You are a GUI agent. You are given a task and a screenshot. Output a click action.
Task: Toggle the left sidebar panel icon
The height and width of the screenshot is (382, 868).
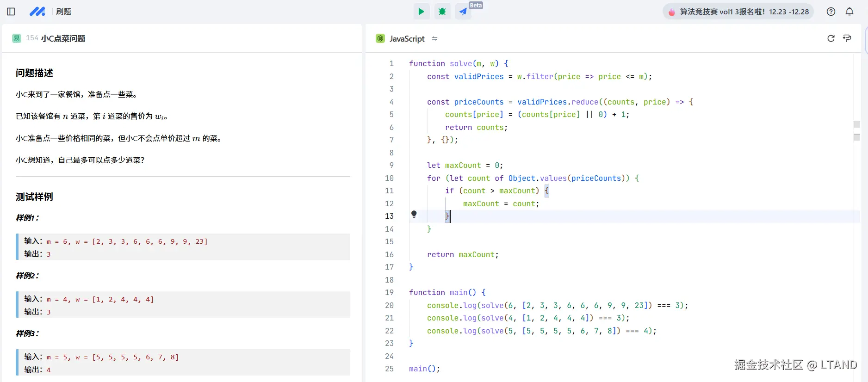(11, 12)
